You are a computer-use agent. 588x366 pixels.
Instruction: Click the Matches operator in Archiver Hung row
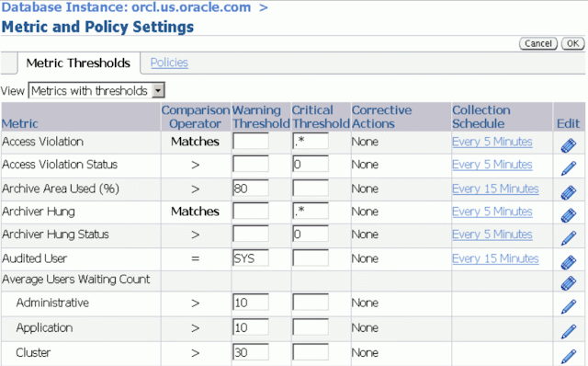coord(195,212)
